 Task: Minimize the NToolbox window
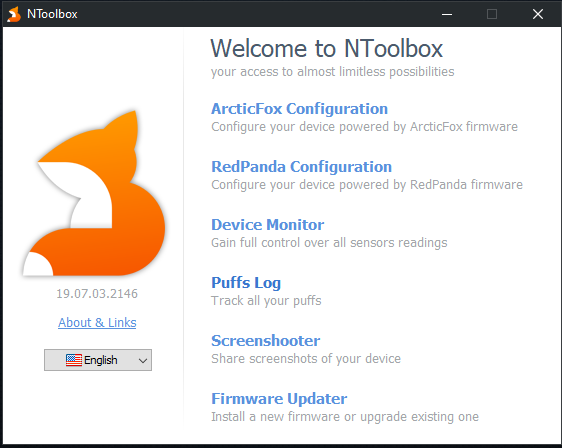click(x=447, y=14)
